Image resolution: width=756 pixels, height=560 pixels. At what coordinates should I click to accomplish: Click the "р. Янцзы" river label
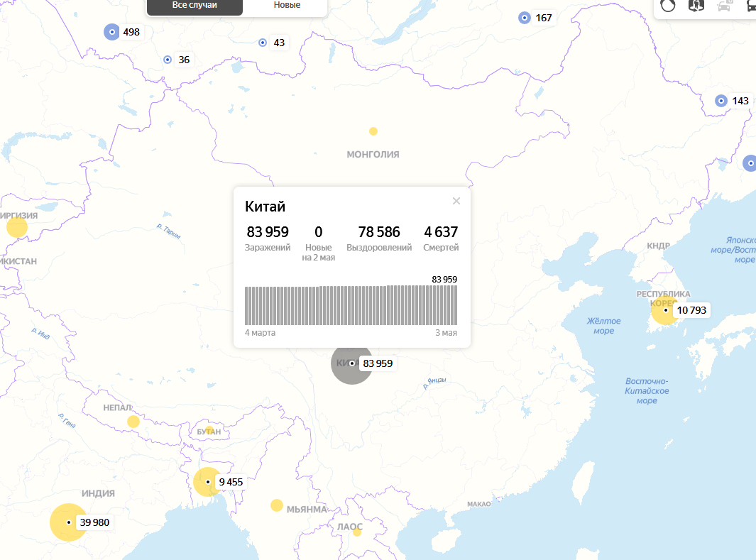point(435,383)
